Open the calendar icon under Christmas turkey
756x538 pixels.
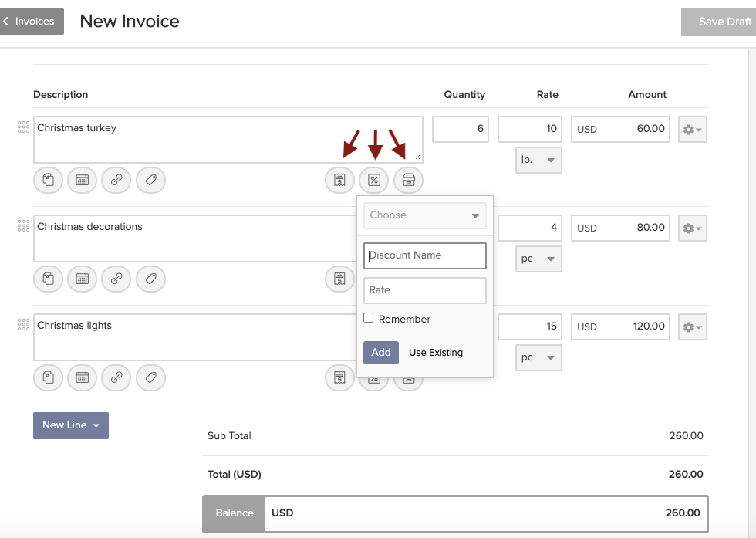point(83,180)
